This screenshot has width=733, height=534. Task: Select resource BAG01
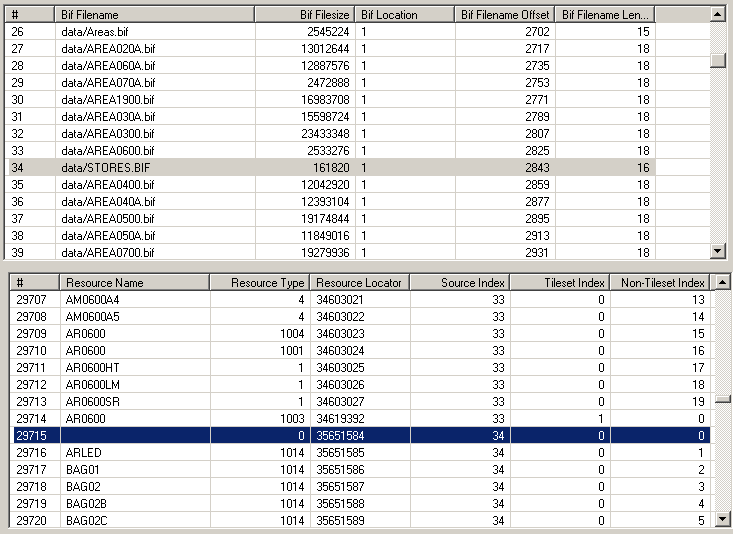point(360,469)
